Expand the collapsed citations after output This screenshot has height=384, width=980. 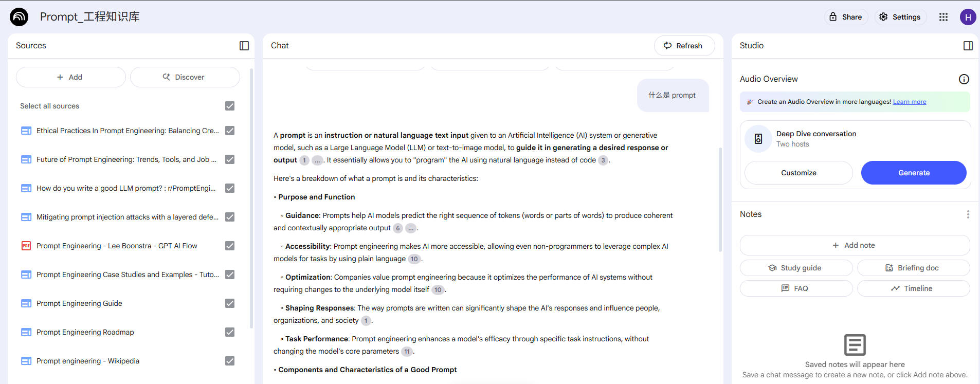pos(317,160)
